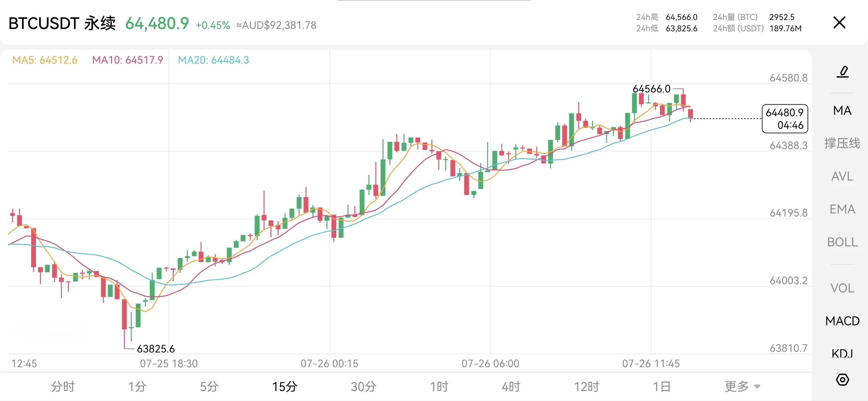Open chart settings hexagon icon
Screen dimensions: 868x401
[x=842, y=380]
